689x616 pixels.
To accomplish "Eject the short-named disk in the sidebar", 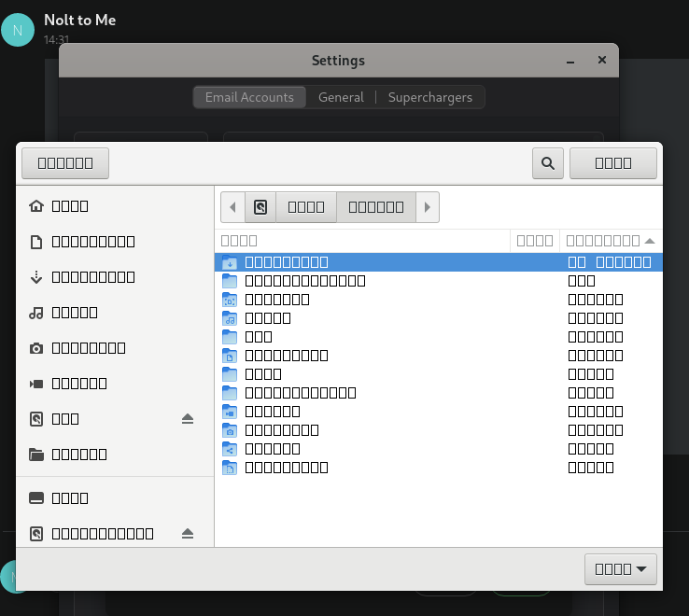I will click(188, 419).
